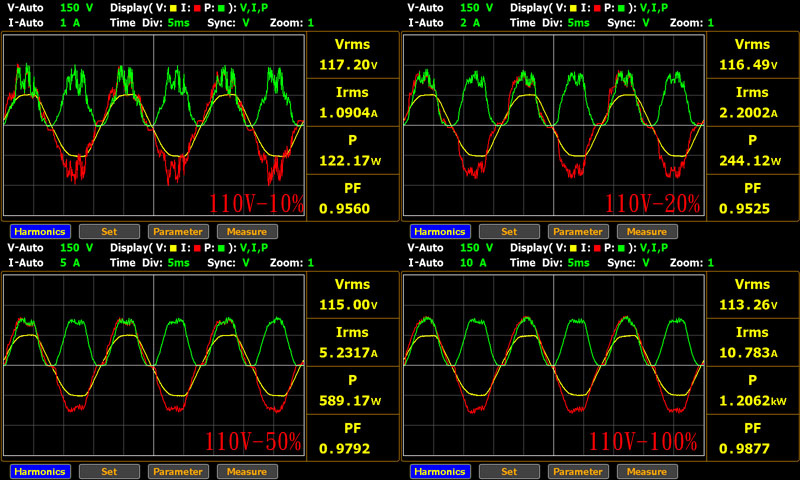This screenshot has height=480, width=800.
Task: Open Harmonics in the 110V-50% panel
Action: pyautogui.click(x=40, y=471)
